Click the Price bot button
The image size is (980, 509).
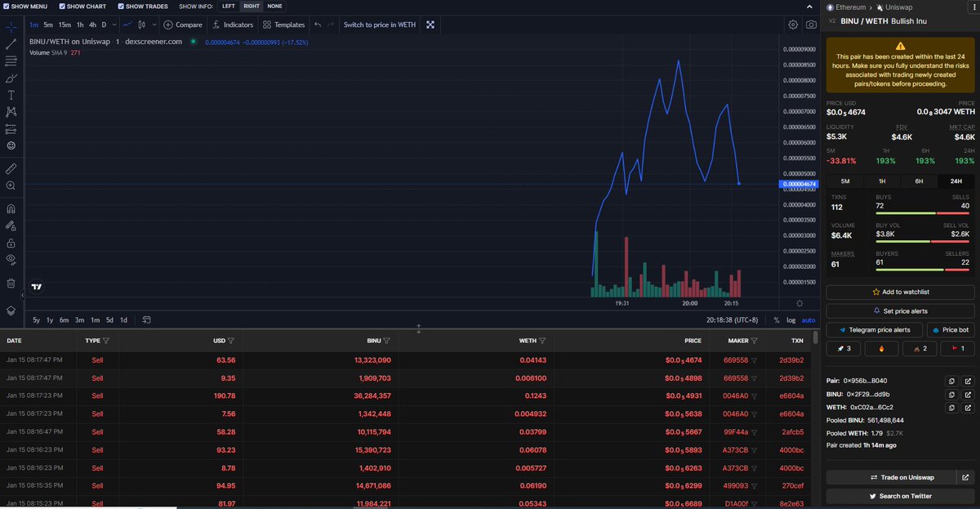click(x=951, y=330)
